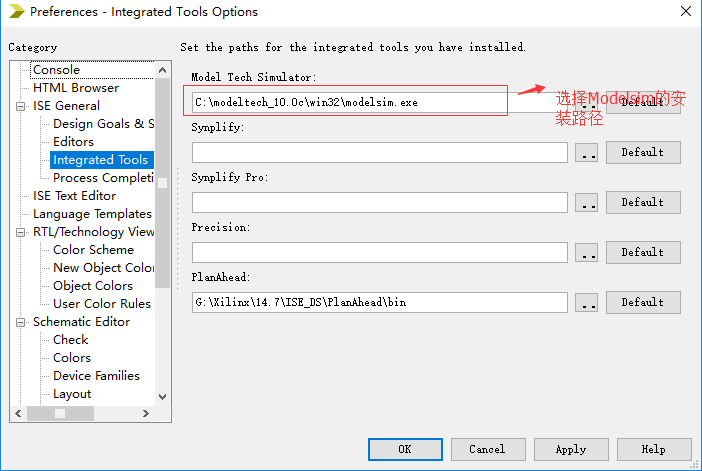The width and height of the screenshot is (702, 471).
Task: Browse for the Precision path
Action: [586, 253]
